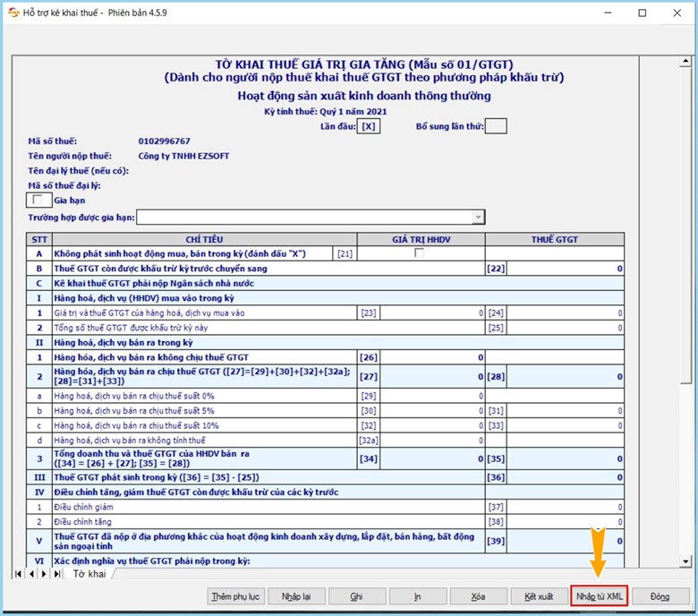Go to next sheet using navigation arrow
The height and width of the screenshot is (616, 698).
[x=43, y=573]
